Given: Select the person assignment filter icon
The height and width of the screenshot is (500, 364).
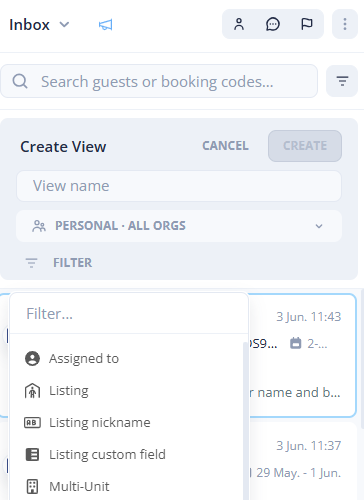Looking at the screenshot, I should (x=239, y=24).
